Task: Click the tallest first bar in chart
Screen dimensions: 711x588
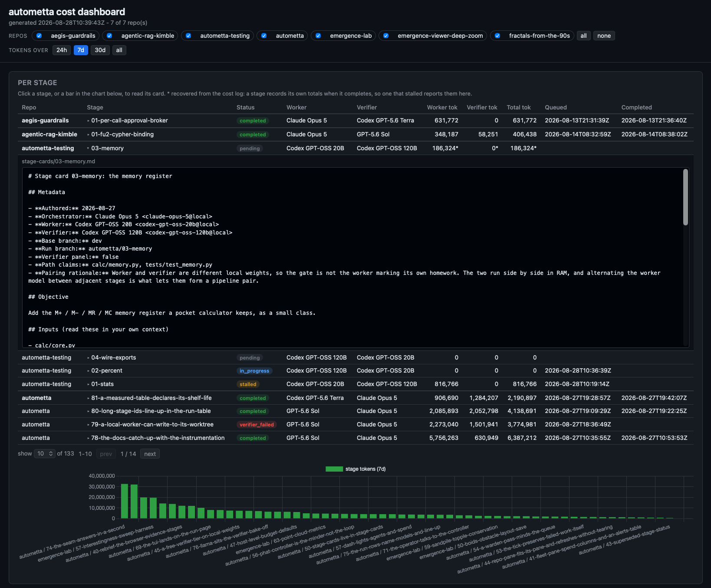Action: pyautogui.click(x=125, y=501)
